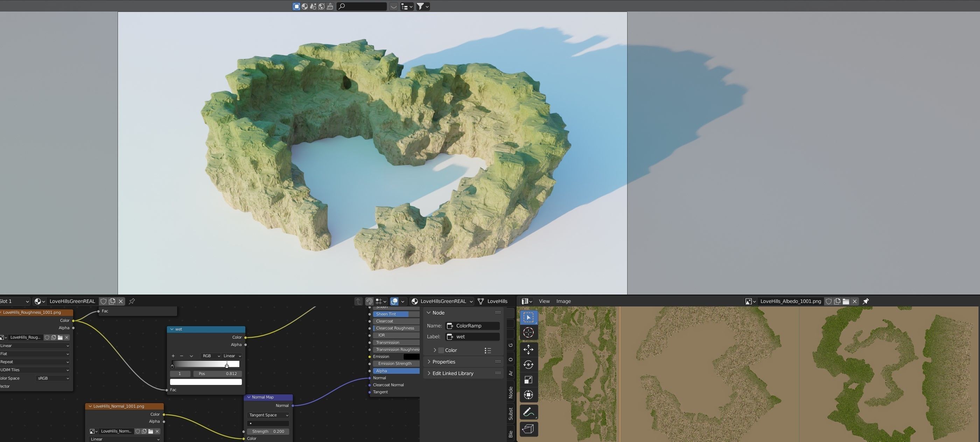Select the LoveHills object breadcrumb
Viewport: 980px width, 442px height.
click(x=493, y=301)
